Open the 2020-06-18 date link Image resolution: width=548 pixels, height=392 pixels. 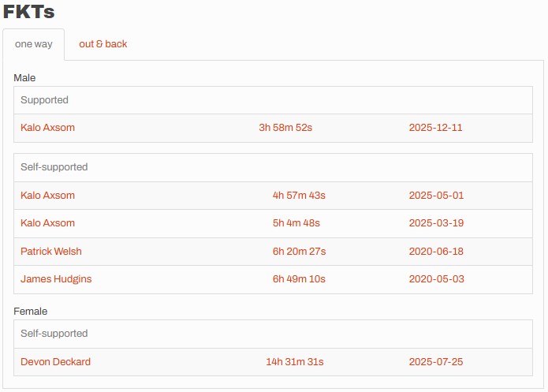click(436, 252)
